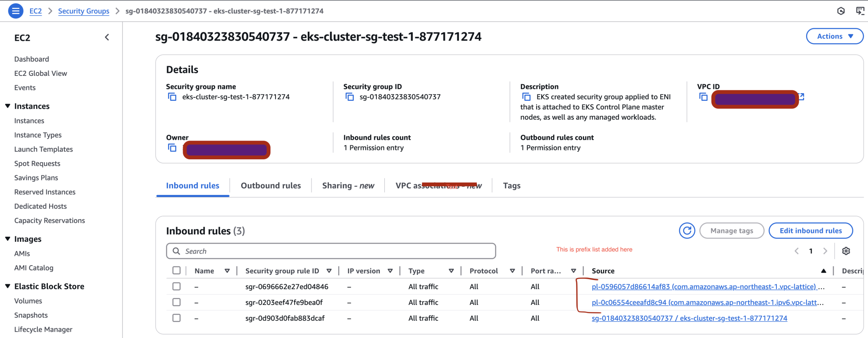The height and width of the screenshot is (338, 868).
Task: Select rule sgr-0203eef47fe9bea0f checkbox
Action: pos(177,302)
